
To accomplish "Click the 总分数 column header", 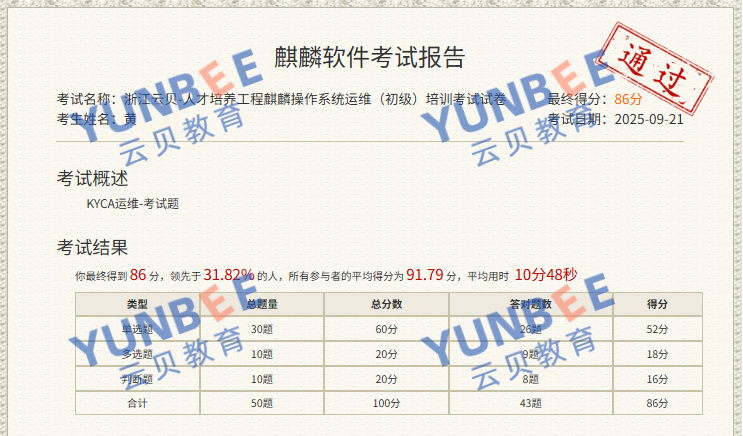I will click(386, 304).
